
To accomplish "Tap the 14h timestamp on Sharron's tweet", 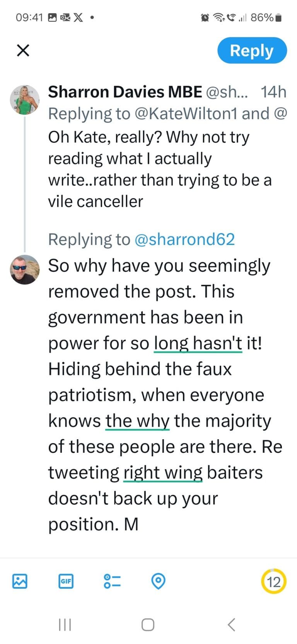I will coord(273,92).
